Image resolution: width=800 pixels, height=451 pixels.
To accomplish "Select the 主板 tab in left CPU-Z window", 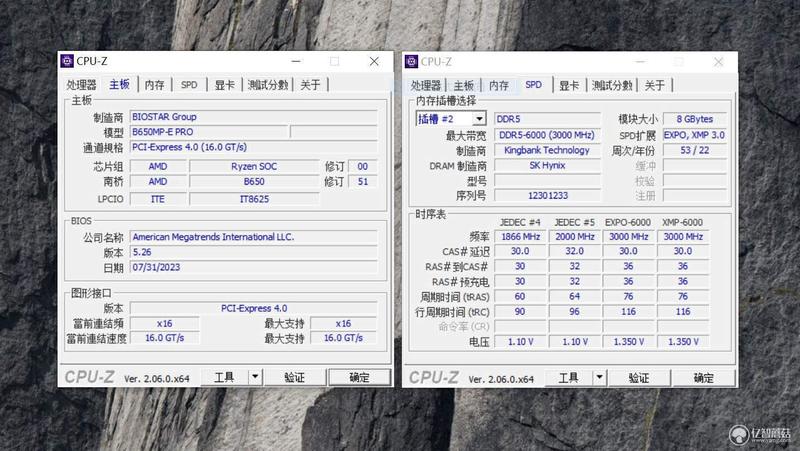I will point(119,84).
